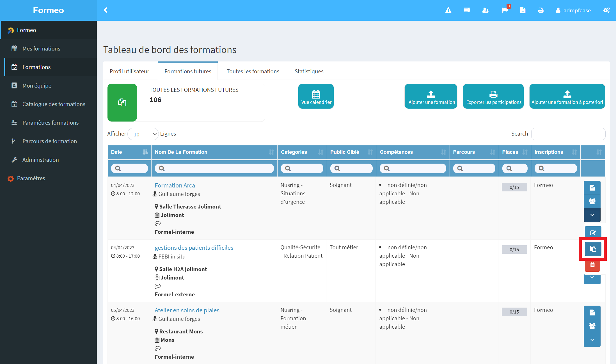Screen dimensions: 616x364
Task: Collapse sidebar with the back chevron
Action: click(x=106, y=10)
